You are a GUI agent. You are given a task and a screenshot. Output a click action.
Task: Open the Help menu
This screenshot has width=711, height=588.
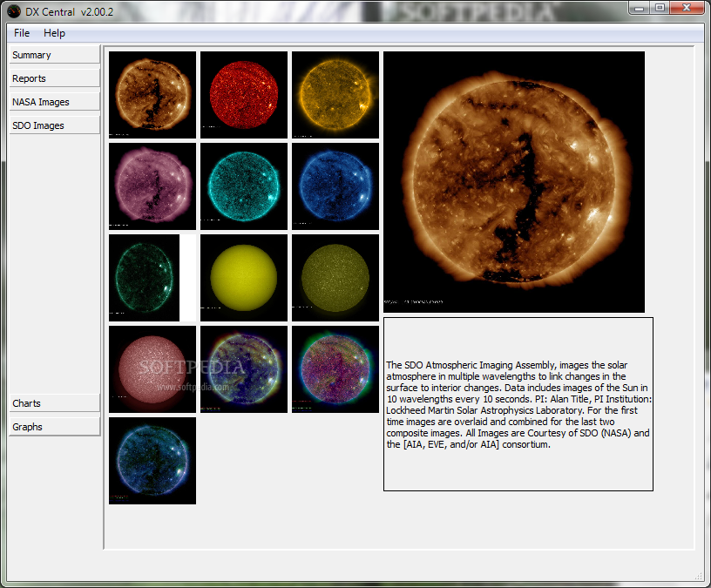54,33
